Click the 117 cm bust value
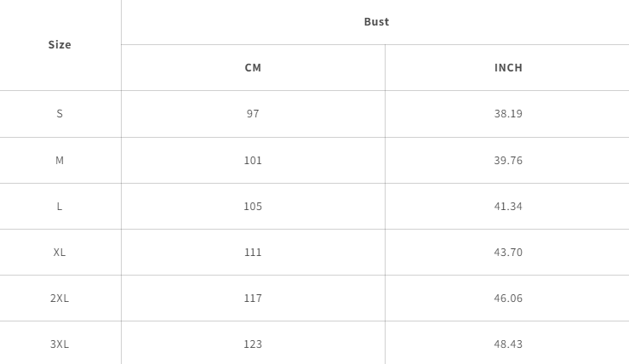 (x=253, y=299)
